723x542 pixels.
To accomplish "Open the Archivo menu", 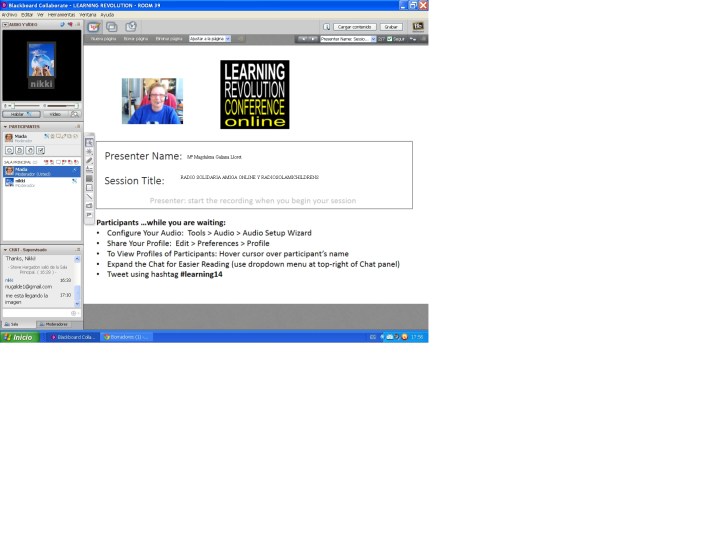I will [x=9, y=15].
